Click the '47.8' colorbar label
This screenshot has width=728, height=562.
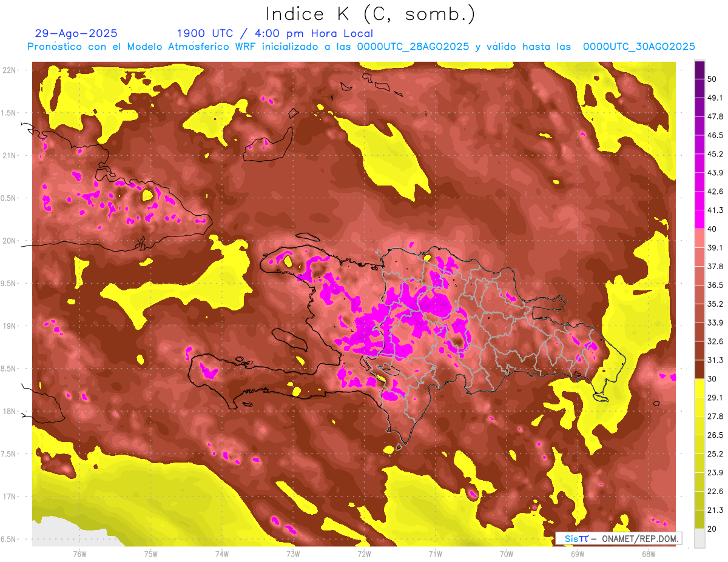point(715,116)
